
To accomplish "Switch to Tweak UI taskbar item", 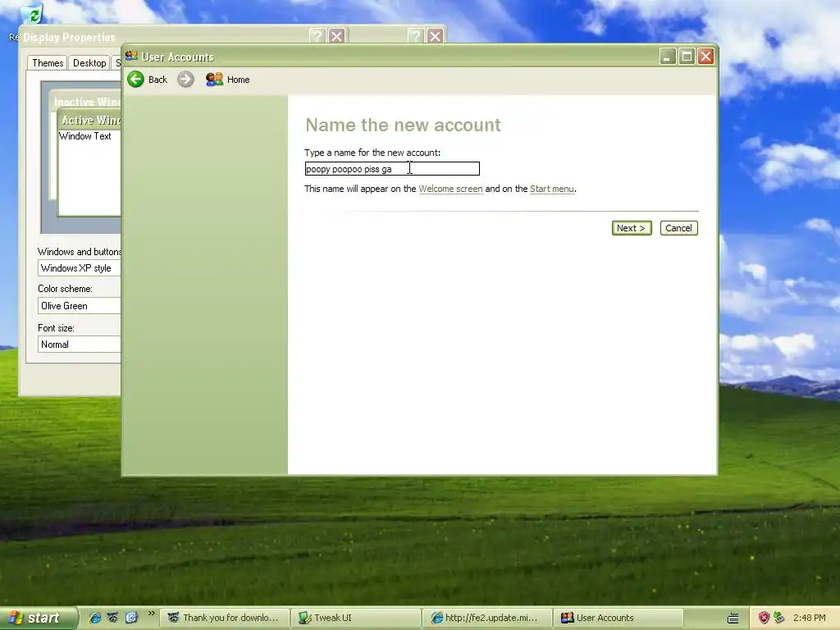I will coord(357,618).
